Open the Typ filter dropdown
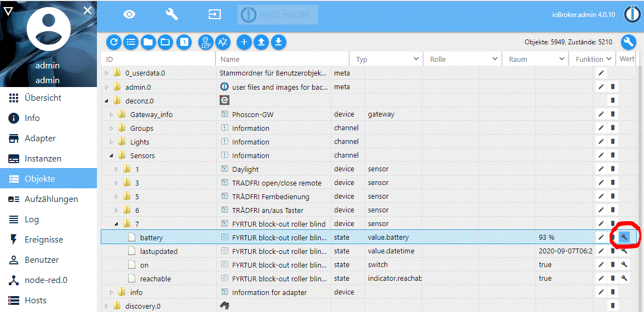 [416, 59]
